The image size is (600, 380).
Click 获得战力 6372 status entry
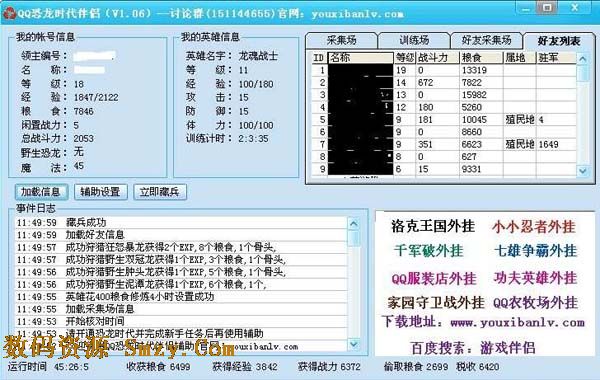[329, 367]
